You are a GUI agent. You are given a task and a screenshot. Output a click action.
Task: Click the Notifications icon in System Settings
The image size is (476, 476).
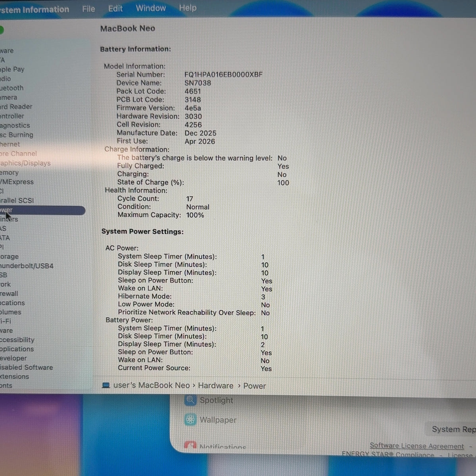click(x=190, y=445)
